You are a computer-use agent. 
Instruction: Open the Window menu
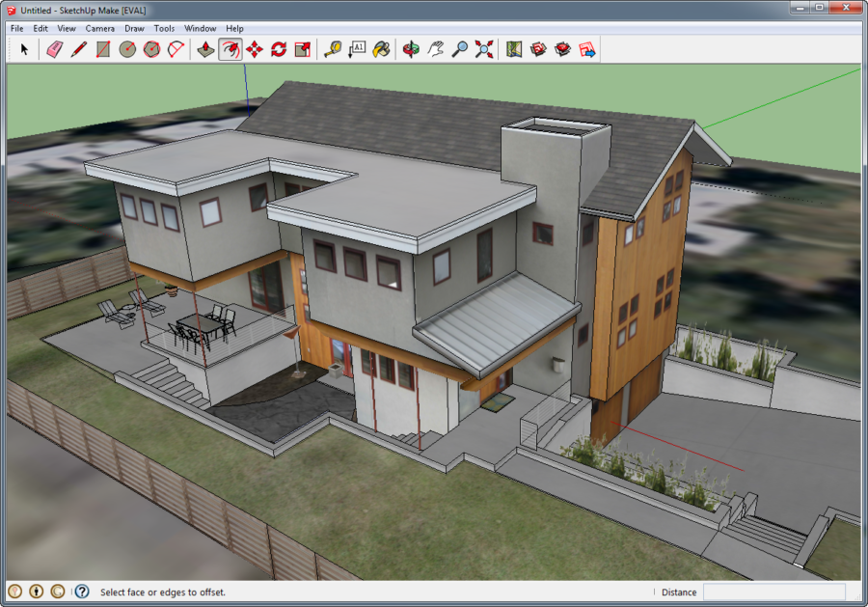point(201,29)
